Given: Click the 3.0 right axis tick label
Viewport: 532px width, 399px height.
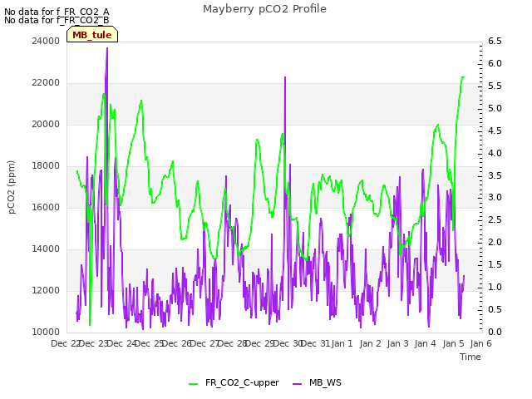Looking at the screenshot, I should click(x=495, y=198).
